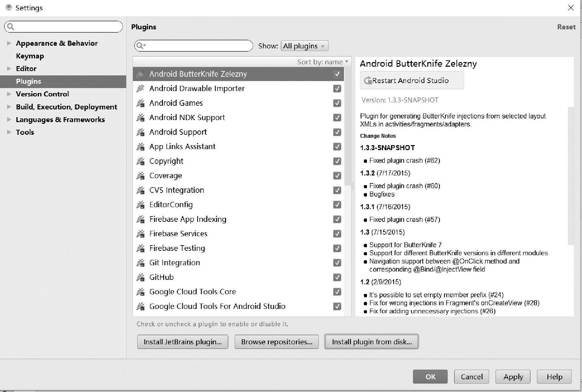Expand the Version Control section arrow
The width and height of the screenshot is (582, 392).
[9, 94]
